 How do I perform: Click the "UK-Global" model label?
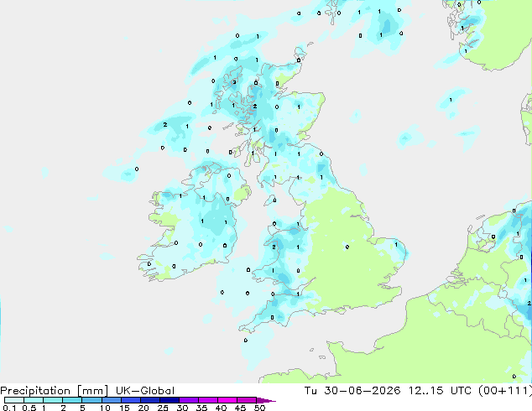pyautogui.click(x=145, y=391)
